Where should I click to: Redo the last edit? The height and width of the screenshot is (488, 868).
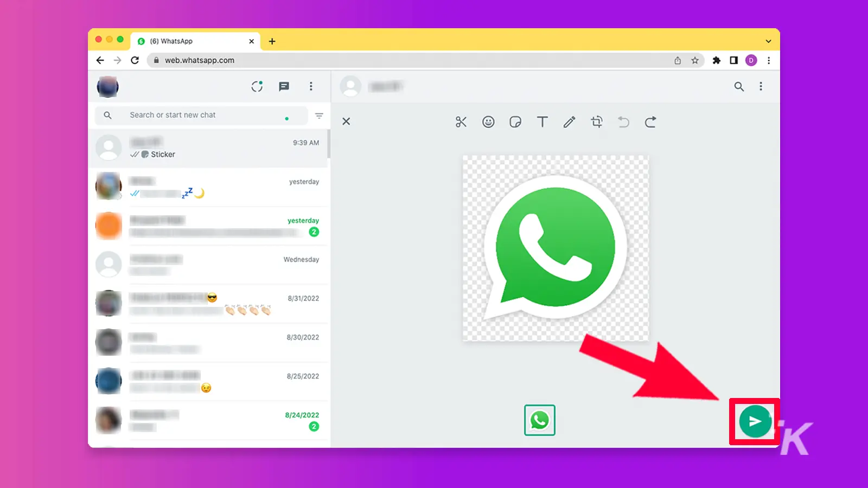tap(650, 122)
